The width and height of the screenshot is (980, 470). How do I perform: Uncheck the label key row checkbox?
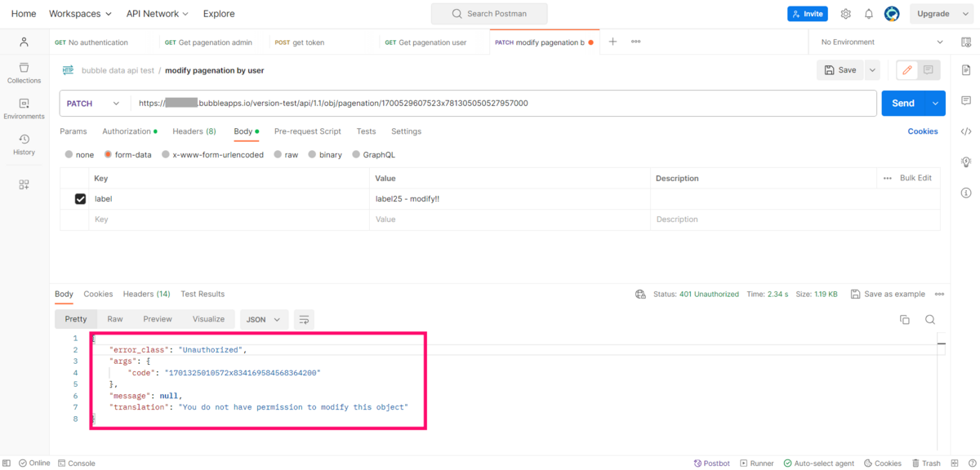(80, 198)
